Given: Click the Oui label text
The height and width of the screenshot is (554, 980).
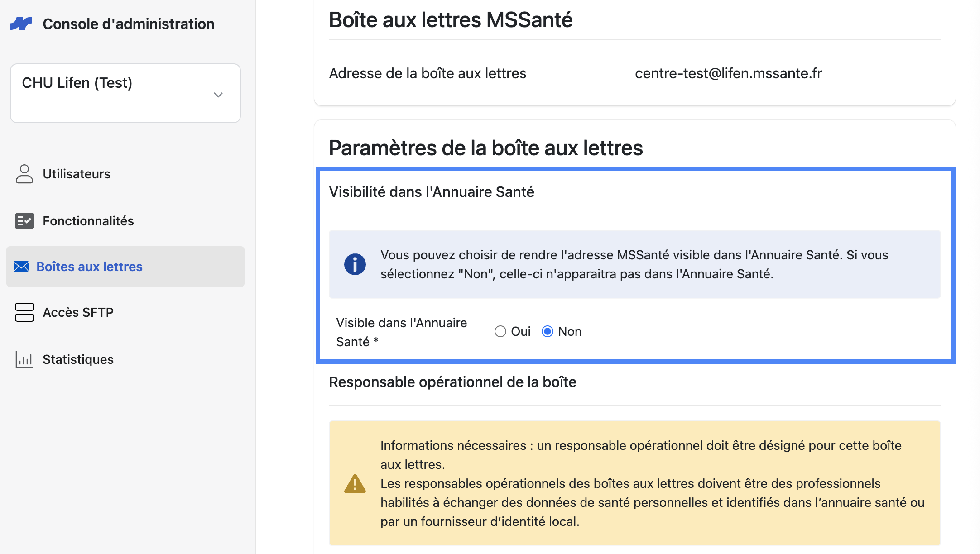Looking at the screenshot, I should 521,331.
